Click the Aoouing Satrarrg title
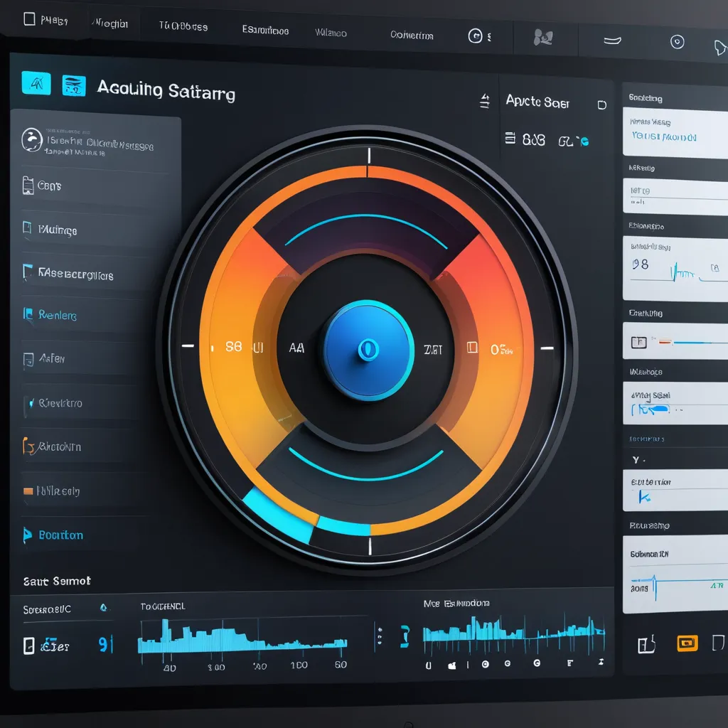 click(166, 90)
